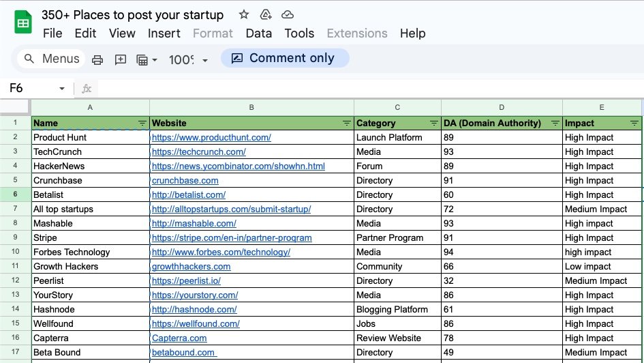Click the spreadsheet title text

point(132,15)
